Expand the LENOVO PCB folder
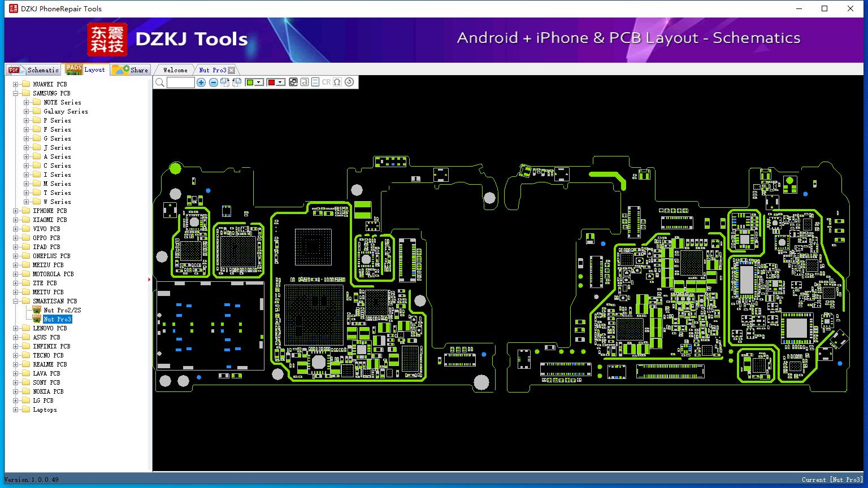The height and width of the screenshot is (488, 868). pos(16,328)
